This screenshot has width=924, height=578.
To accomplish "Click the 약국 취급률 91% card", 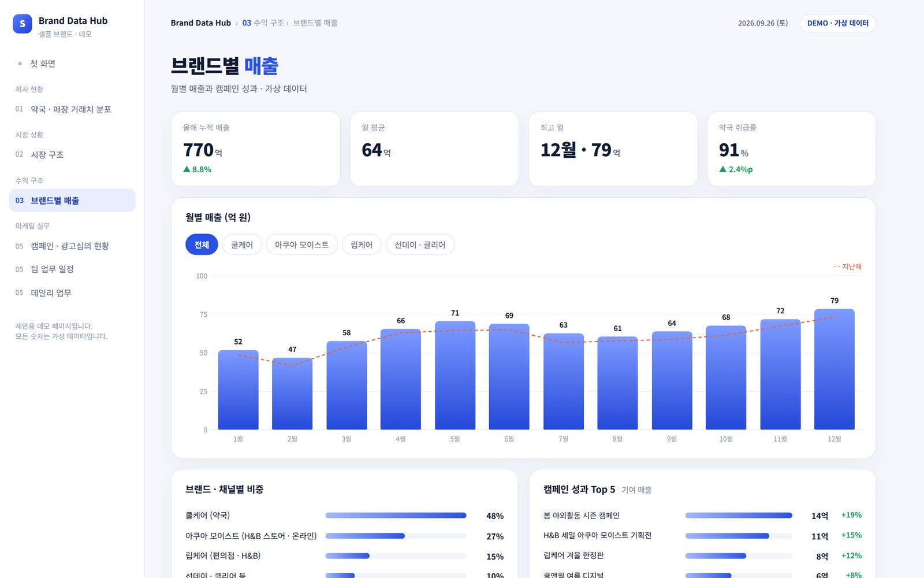I will 791,149.
